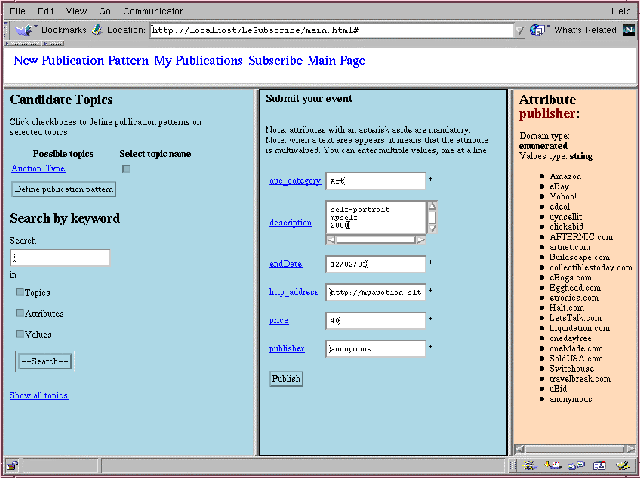
Task: Click the What's Related icon
Action: click(539, 30)
